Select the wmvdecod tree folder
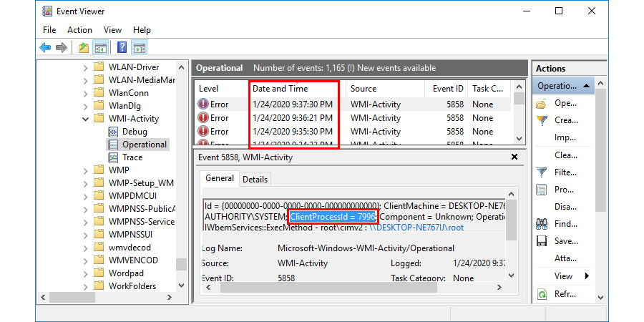This screenshot has width=644, height=322. [130, 248]
